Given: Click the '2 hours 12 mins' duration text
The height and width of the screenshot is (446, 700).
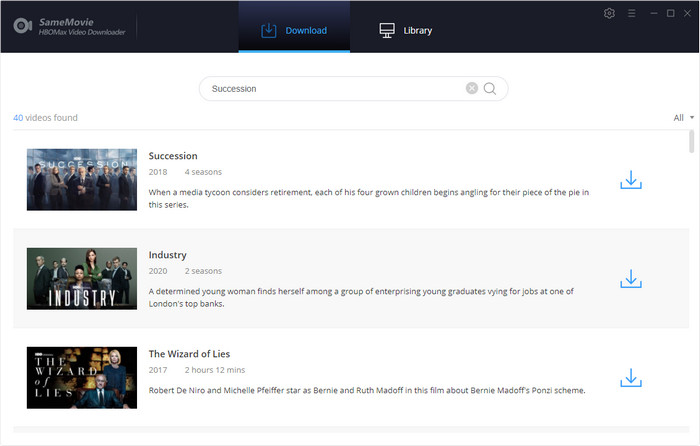Looking at the screenshot, I should (x=215, y=370).
